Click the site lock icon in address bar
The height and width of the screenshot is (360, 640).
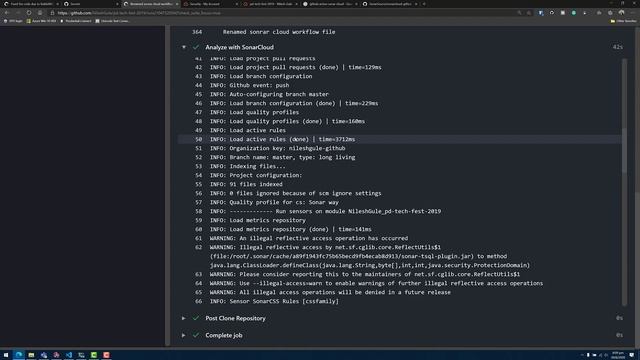click(x=52, y=13)
